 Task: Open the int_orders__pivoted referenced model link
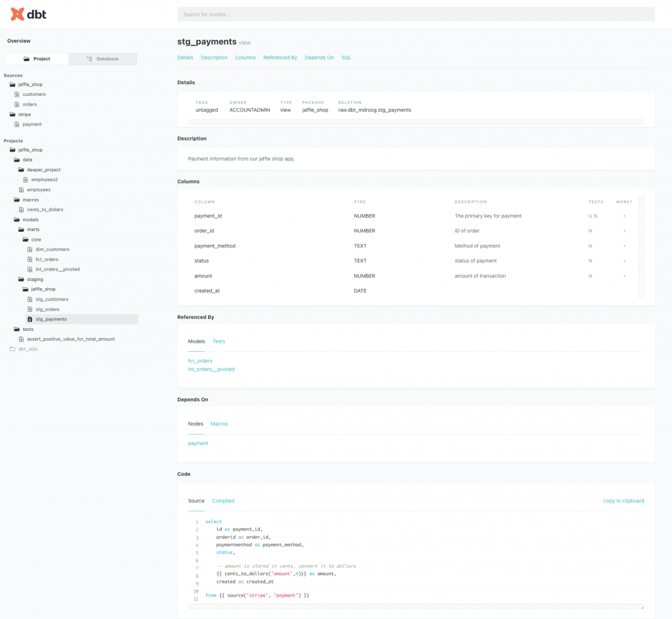(211, 370)
